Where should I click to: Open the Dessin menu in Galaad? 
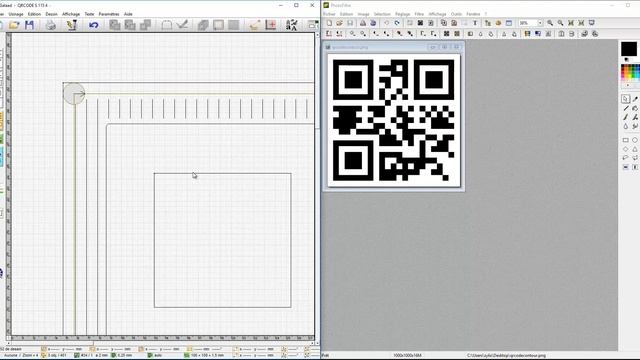click(51, 14)
